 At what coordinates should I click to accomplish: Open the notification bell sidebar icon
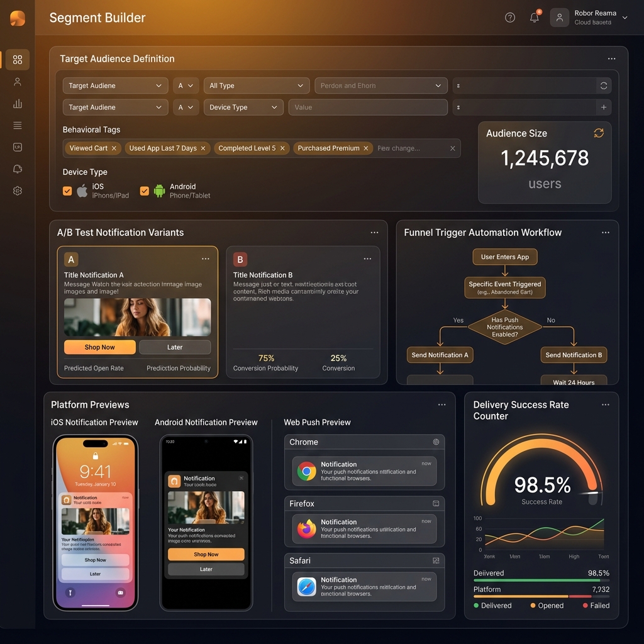(x=17, y=169)
